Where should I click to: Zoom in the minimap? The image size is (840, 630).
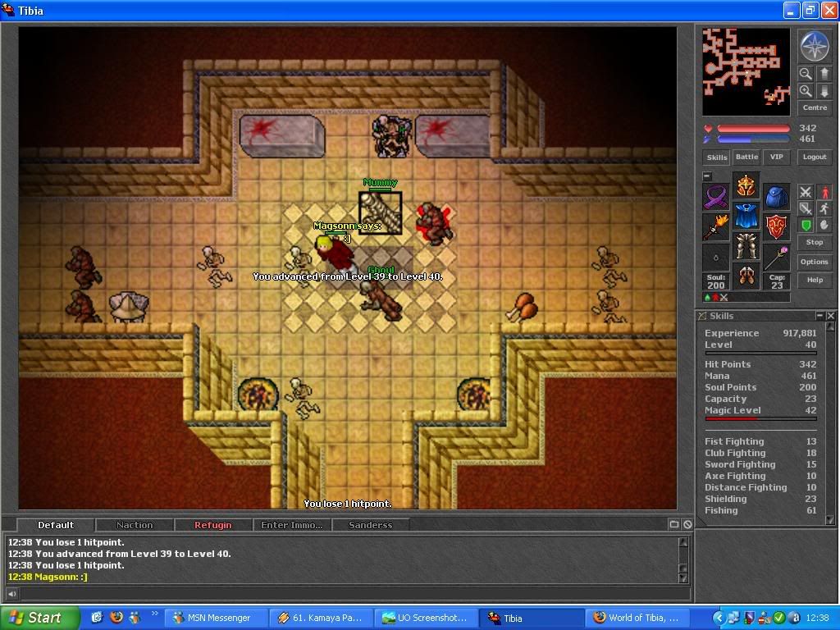click(x=806, y=91)
